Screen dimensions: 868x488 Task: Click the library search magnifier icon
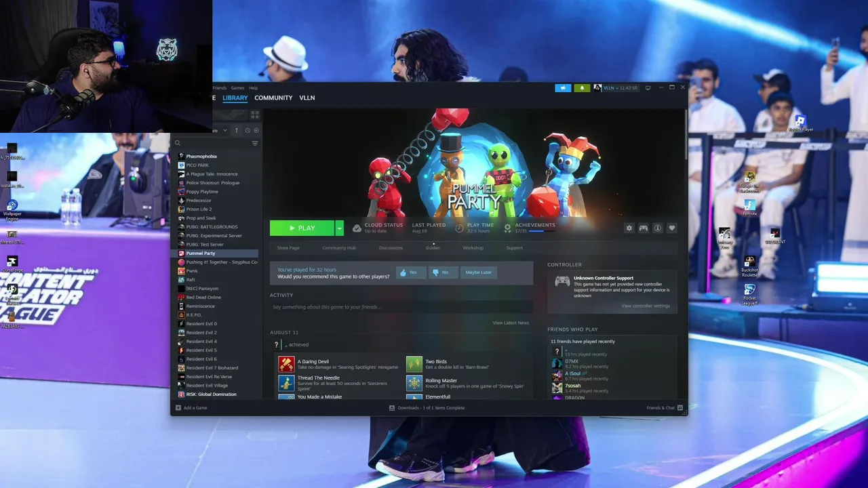pos(178,143)
